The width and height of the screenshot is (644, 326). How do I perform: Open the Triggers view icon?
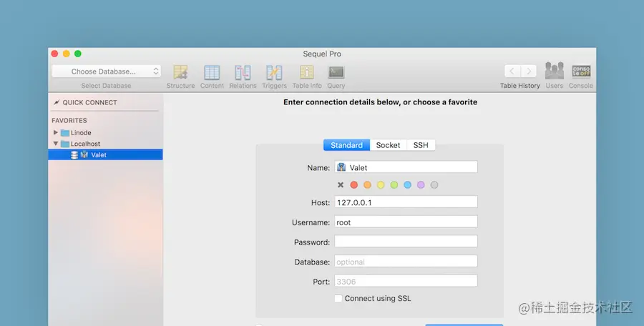[274, 72]
